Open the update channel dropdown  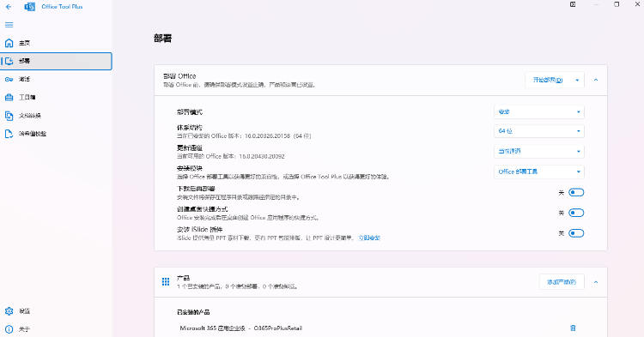[x=539, y=151]
